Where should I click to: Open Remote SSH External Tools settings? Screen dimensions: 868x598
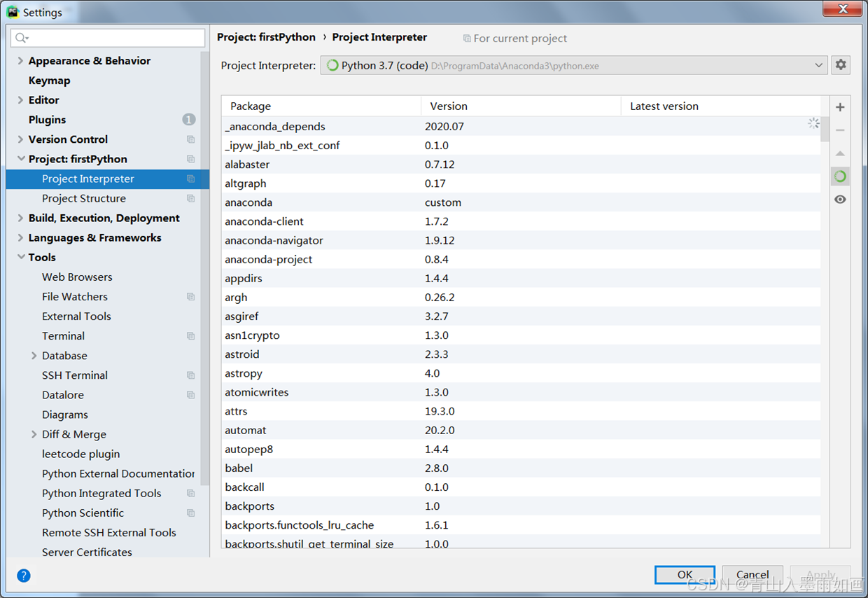click(109, 532)
